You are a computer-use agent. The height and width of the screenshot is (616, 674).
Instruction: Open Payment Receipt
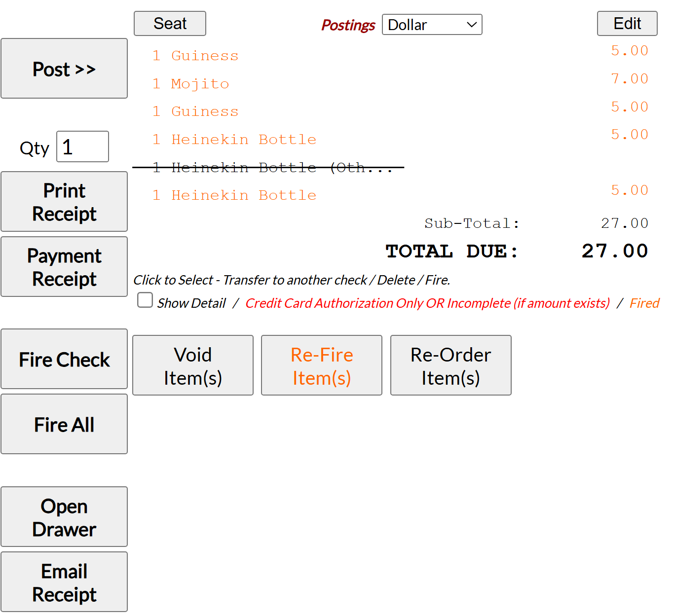[64, 267]
